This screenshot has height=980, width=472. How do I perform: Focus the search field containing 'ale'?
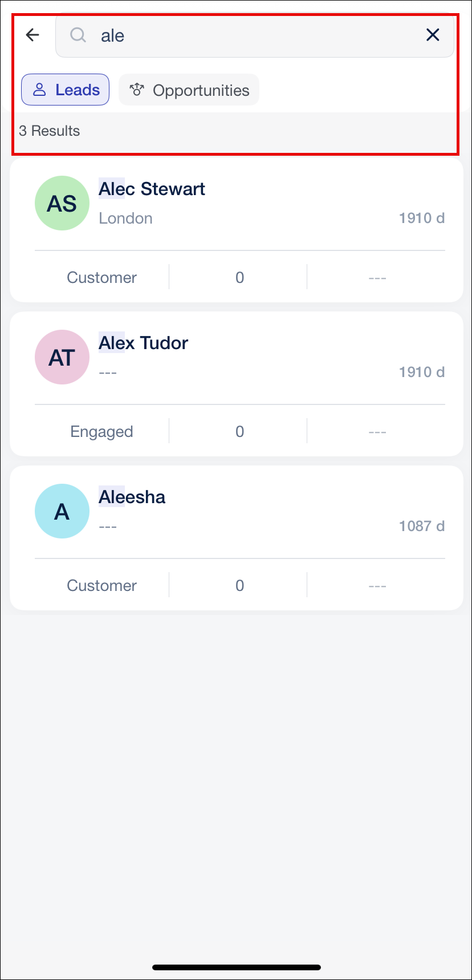[x=255, y=35]
